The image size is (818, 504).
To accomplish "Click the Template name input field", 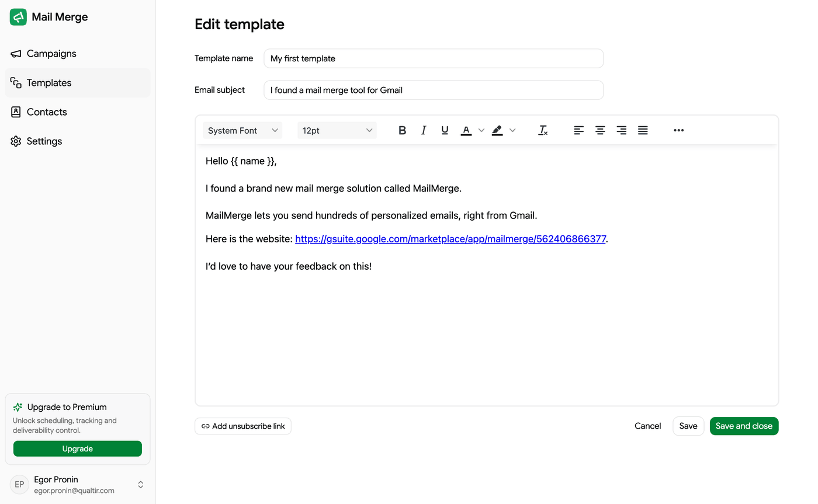I will (434, 58).
